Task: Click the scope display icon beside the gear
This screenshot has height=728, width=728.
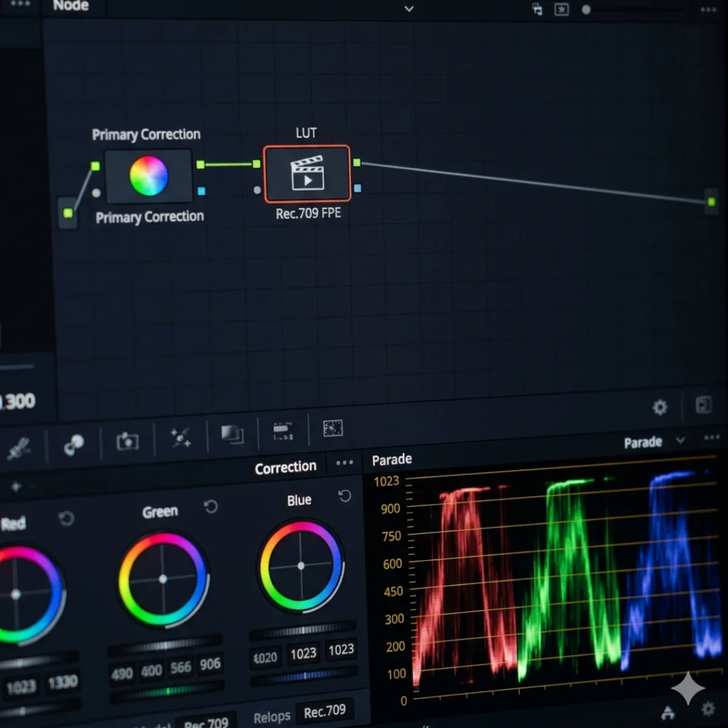Action: pyautogui.click(x=667, y=712)
